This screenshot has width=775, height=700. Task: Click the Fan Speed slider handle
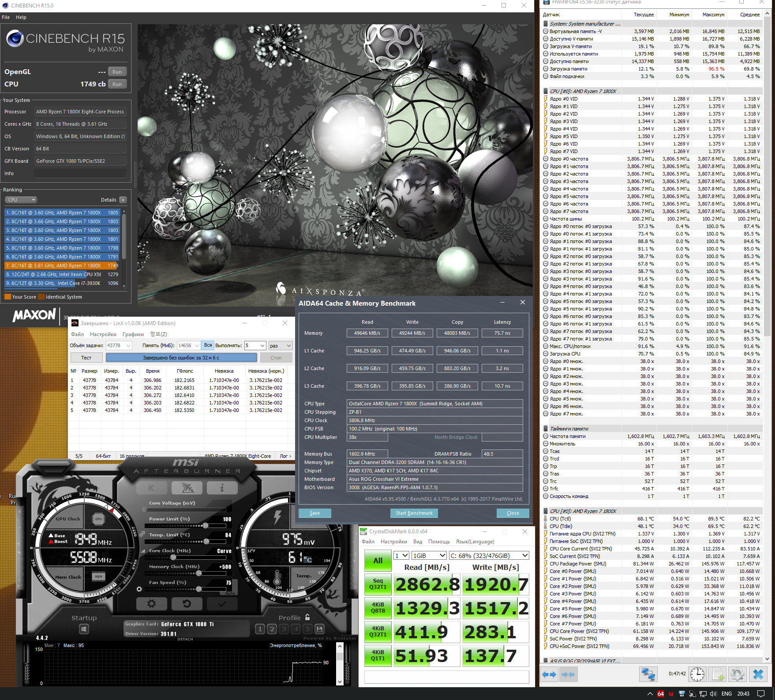click(x=199, y=589)
